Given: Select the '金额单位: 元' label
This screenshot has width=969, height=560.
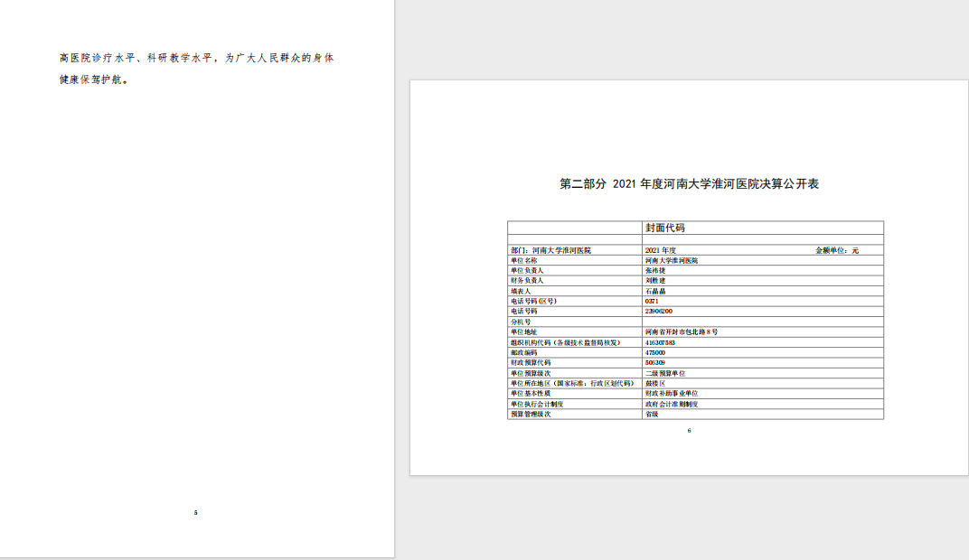Looking at the screenshot, I should pos(837,250).
